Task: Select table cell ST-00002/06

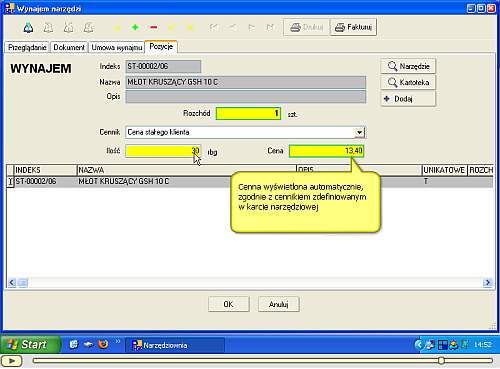Action: [45, 181]
